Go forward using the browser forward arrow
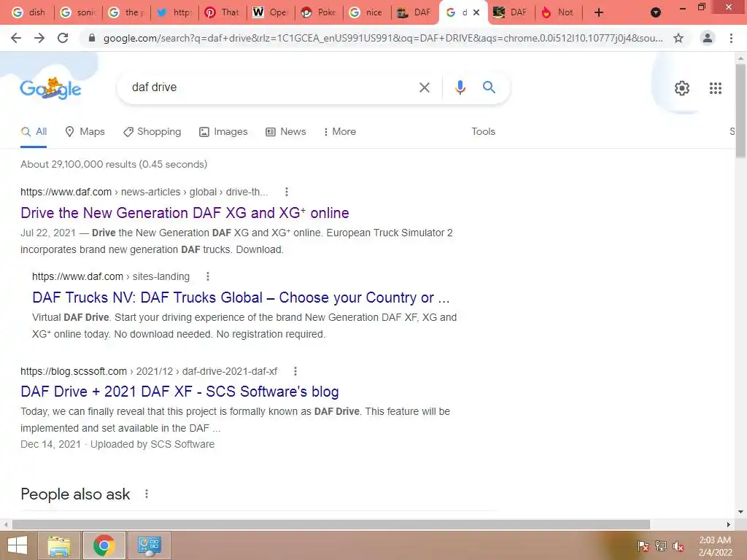This screenshot has height=560, width=747. pos(39,38)
